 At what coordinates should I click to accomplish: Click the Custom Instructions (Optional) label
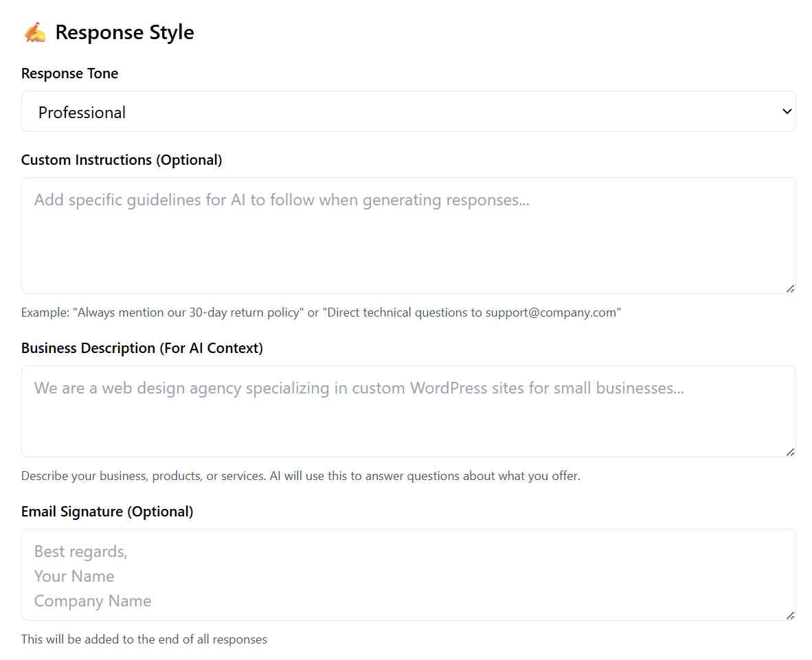pos(122,160)
